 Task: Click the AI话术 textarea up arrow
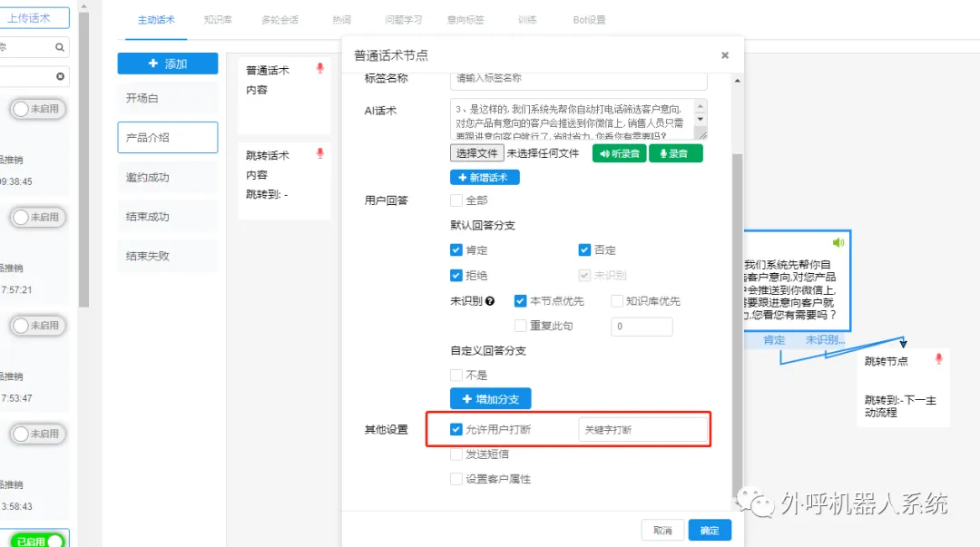701,107
